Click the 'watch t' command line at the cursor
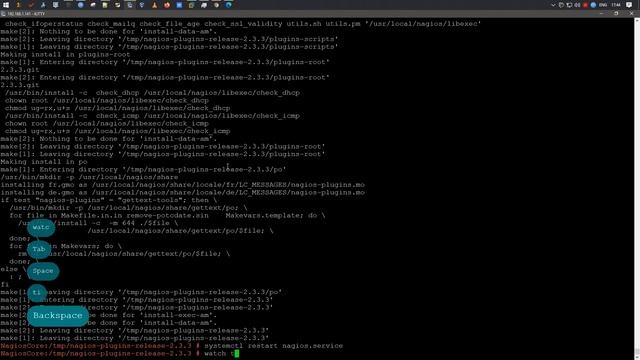This screenshot has width=640, height=360. (x=221, y=353)
